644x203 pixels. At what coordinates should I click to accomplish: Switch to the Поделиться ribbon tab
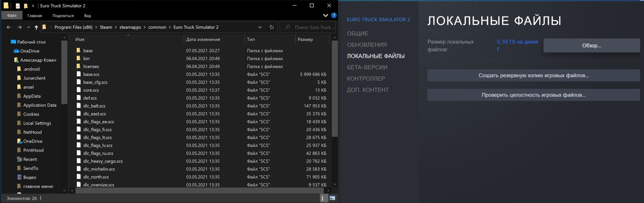63,16
